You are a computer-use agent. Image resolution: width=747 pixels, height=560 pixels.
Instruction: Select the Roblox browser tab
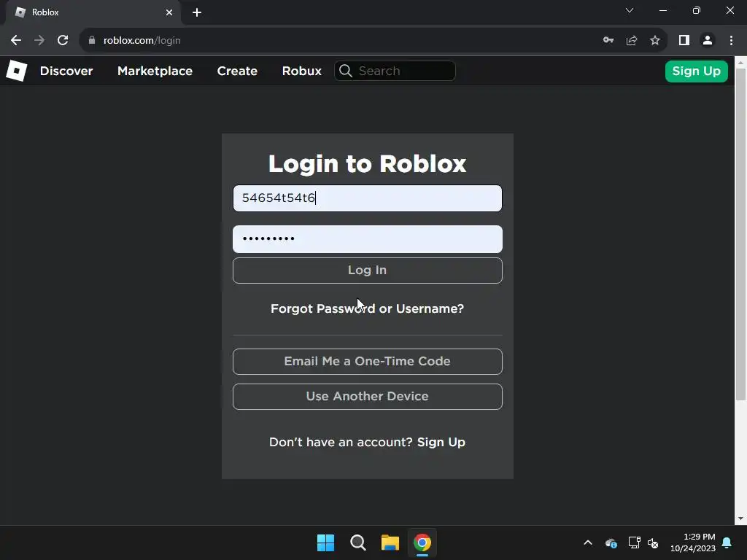pyautogui.click(x=93, y=12)
